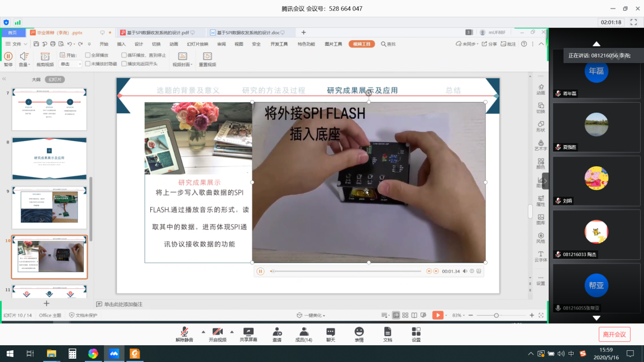644x362 pixels.
Task: Expand the 视频封面 dropdown
Action: click(x=182, y=65)
